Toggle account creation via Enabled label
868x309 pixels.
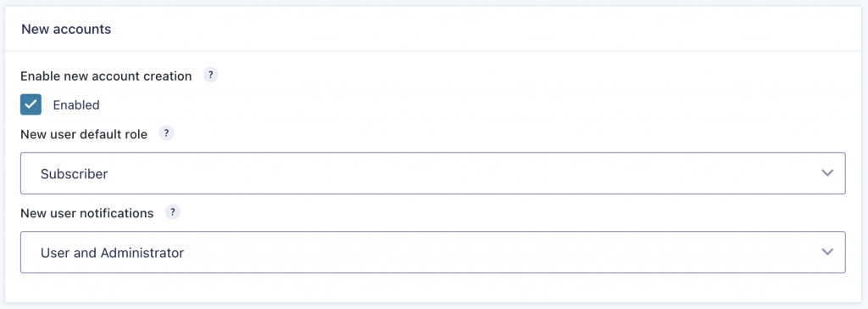(76, 105)
